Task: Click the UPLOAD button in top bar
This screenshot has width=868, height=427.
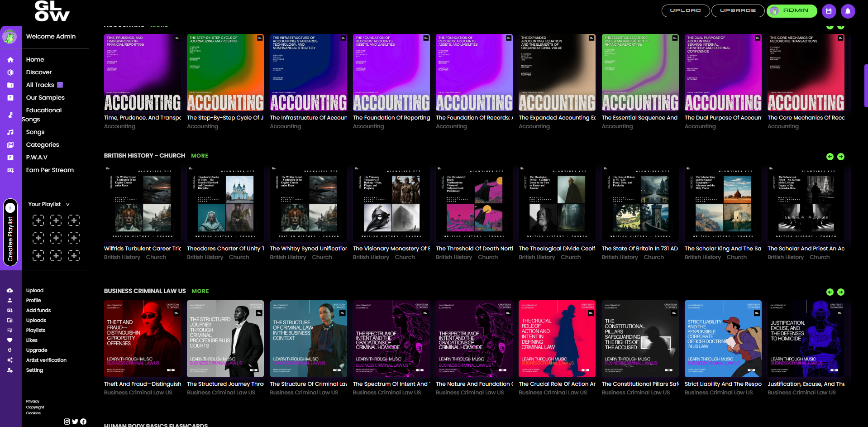Action: pos(686,11)
